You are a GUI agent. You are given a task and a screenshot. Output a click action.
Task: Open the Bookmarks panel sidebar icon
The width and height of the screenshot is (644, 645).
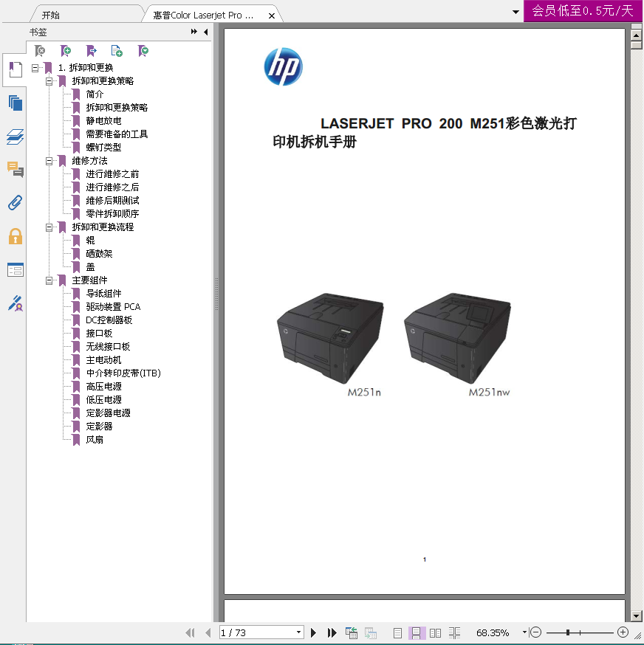coord(16,69)
